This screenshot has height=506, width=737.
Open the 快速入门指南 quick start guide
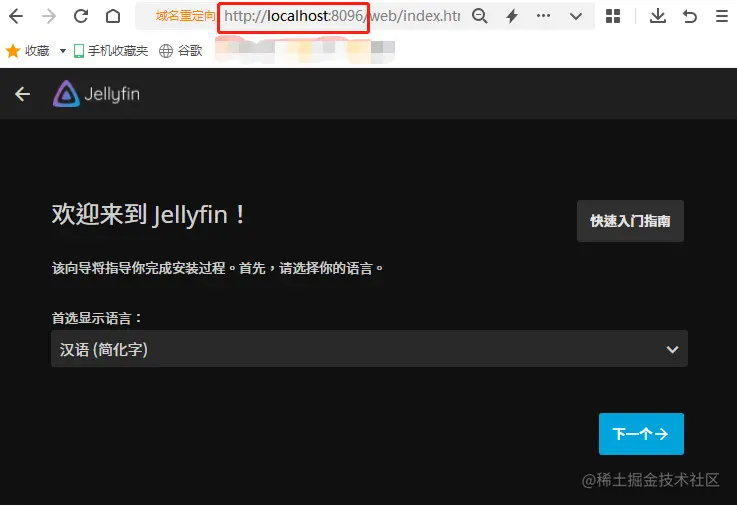click(x=630, y=221)
